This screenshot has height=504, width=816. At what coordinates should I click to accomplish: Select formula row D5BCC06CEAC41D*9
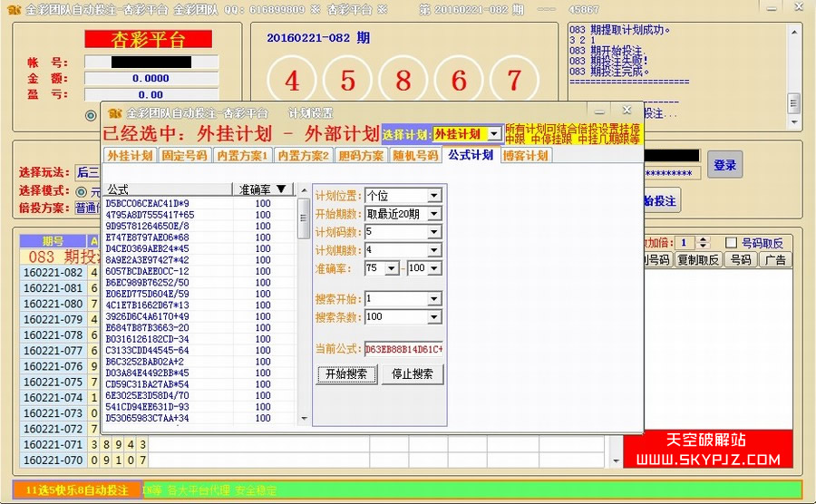click(199, 203)
